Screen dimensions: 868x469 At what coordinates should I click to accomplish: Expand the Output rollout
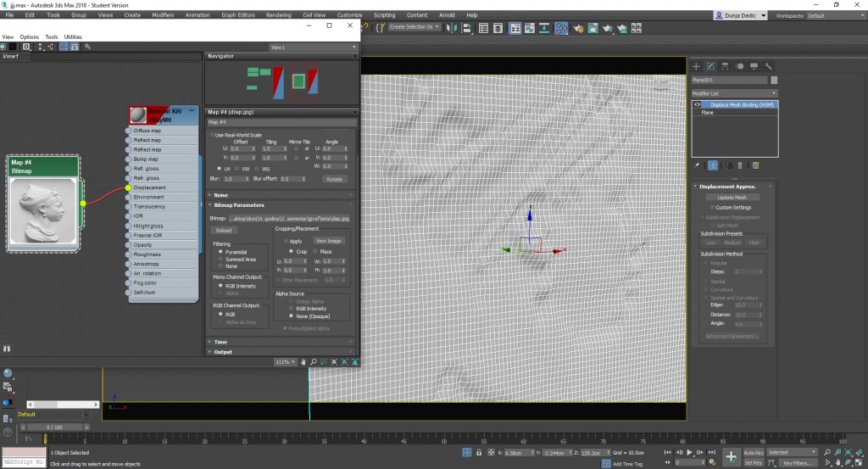coord(281,352)
